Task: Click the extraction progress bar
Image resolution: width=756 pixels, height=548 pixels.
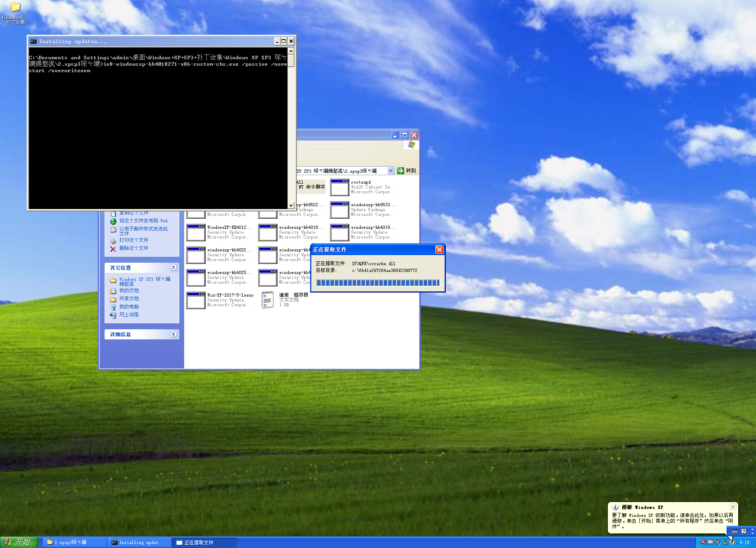Action: tap(378, 282)
